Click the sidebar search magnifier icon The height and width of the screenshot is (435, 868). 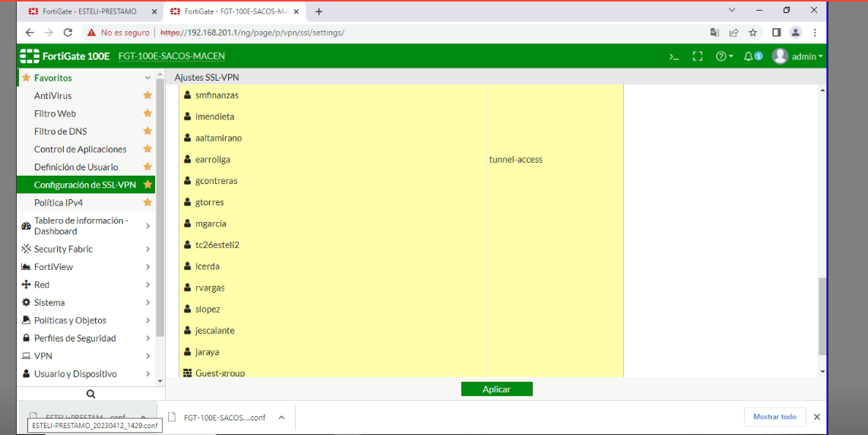click(90, 394)
